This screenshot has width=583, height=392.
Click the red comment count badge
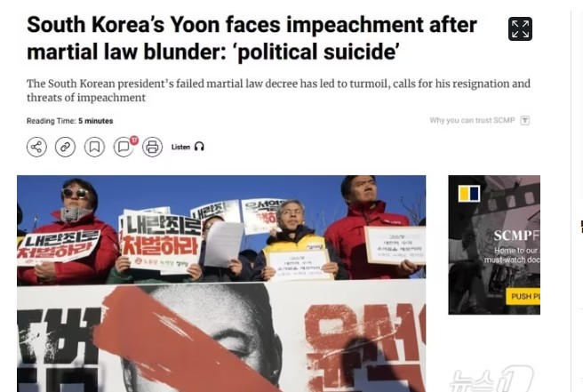tap(134, 140)
